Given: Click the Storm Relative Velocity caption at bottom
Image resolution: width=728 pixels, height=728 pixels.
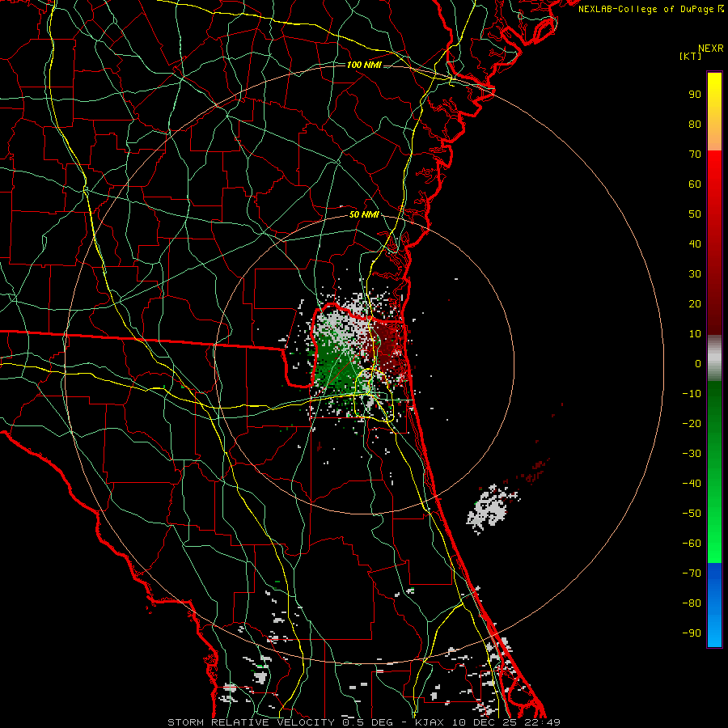Looking at the screenshot, I should [x=364, y=722].
